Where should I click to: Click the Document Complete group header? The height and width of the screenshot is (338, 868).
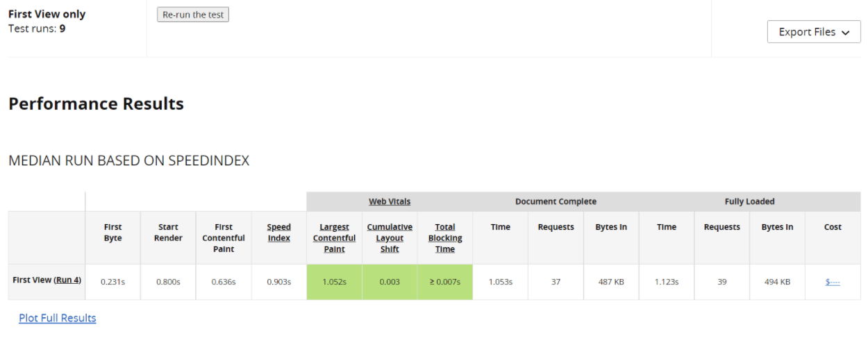coord(556,202)
